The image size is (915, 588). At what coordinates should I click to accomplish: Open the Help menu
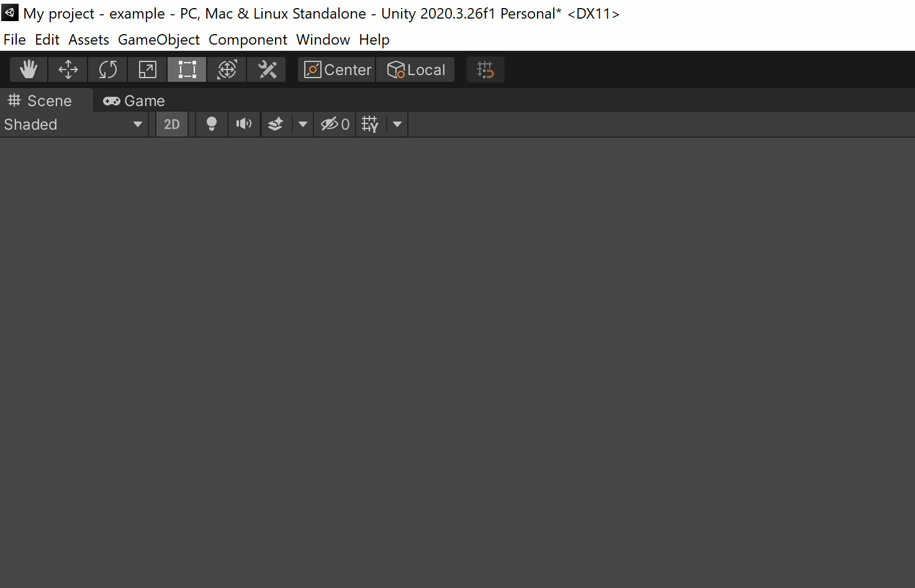374,40
